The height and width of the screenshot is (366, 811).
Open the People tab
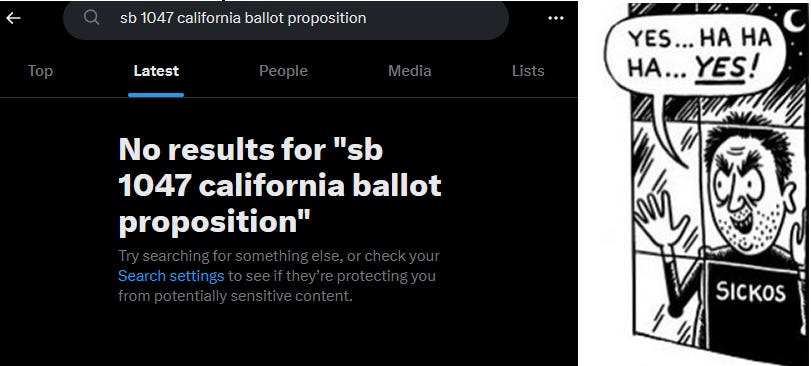(x=283, y=71)
